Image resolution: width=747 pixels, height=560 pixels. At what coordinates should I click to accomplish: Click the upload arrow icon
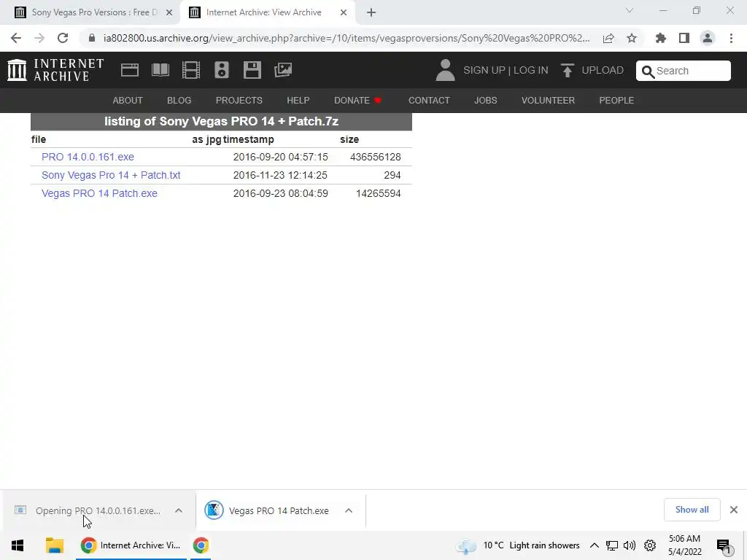click(567, 71)
